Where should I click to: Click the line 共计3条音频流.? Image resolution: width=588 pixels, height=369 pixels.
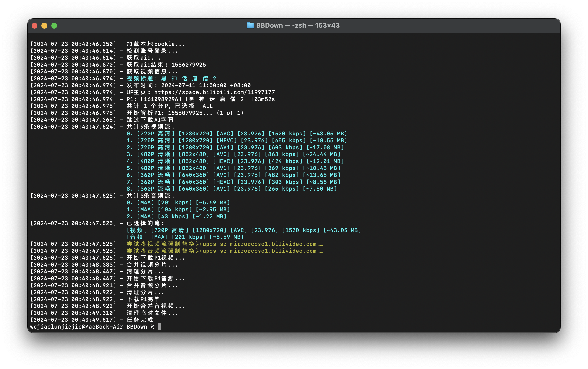click(x=150, y=196)
